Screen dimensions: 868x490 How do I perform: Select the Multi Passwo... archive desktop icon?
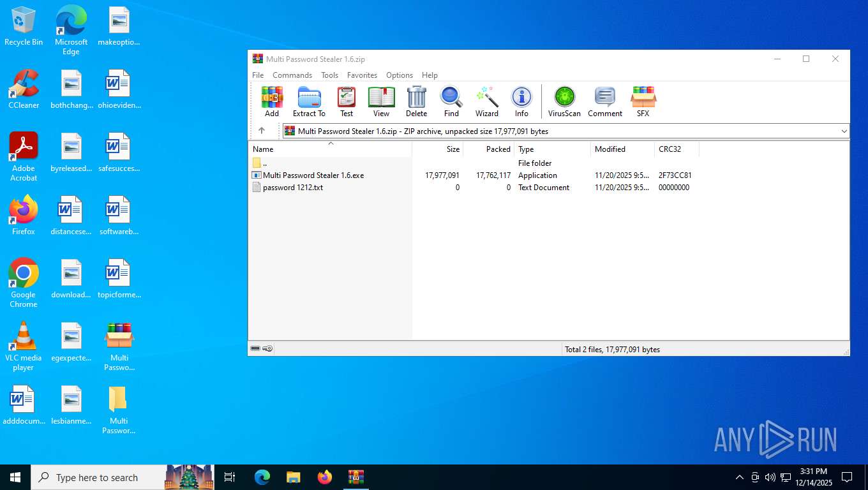click(x=119, y=346)
